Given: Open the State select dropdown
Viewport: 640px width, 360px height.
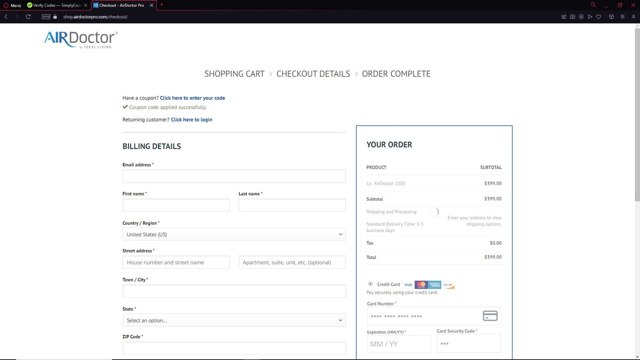Looking at the screenshot, I should pos(234,320).
